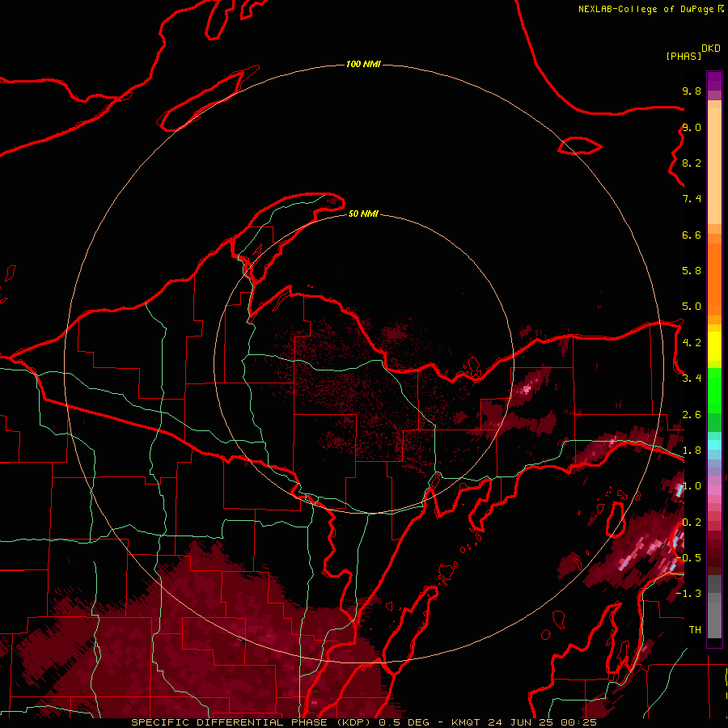
Task: Click the green segment of color bar
Action: (x=714, y=400)
